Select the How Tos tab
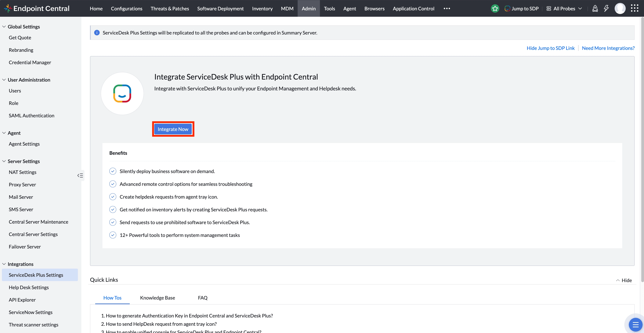This screenshot has height=333, width=644. pos(112,298)
